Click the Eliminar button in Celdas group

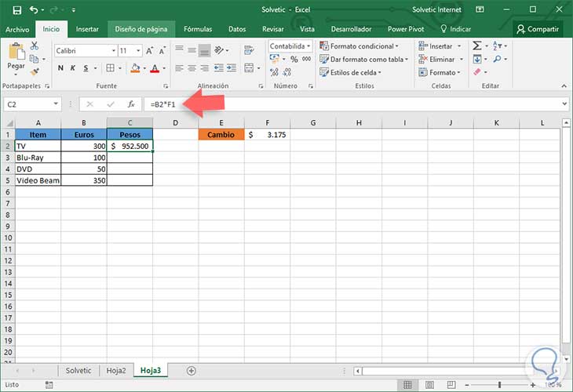[440, 59]
